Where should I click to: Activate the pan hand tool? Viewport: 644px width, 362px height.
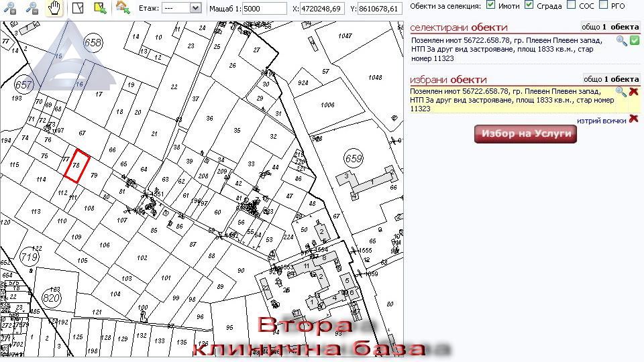pos(54,8)
